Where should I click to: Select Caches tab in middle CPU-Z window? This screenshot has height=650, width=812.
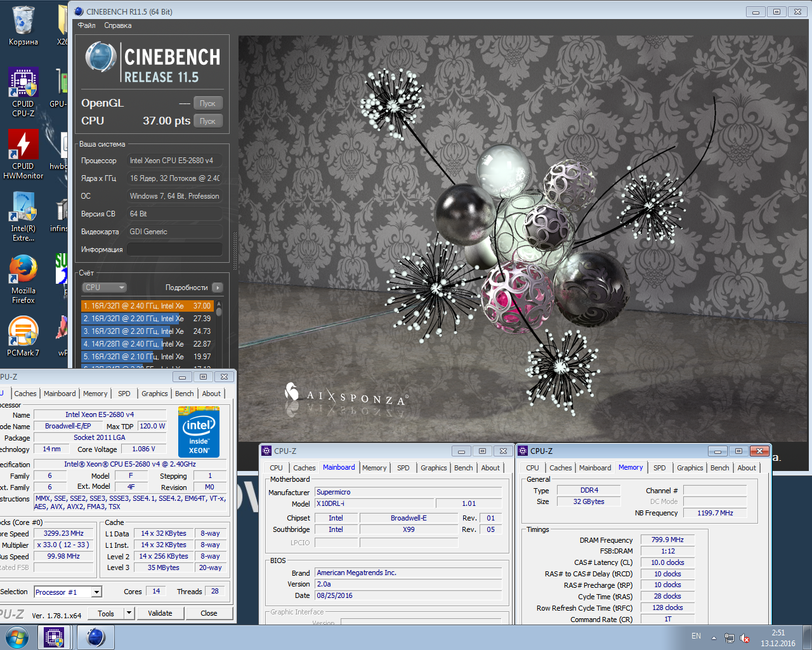click(x=304, y=468)
